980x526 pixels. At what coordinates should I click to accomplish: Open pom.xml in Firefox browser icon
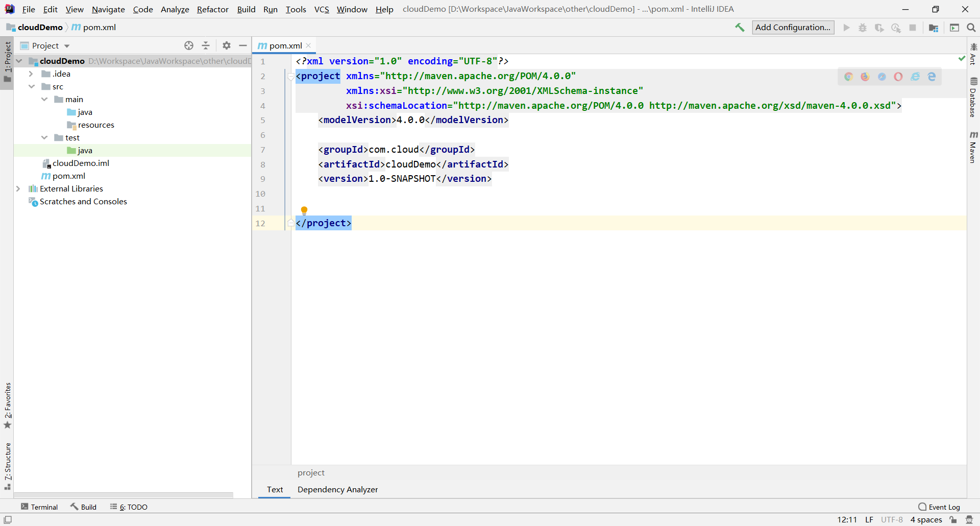pos(865,77)
